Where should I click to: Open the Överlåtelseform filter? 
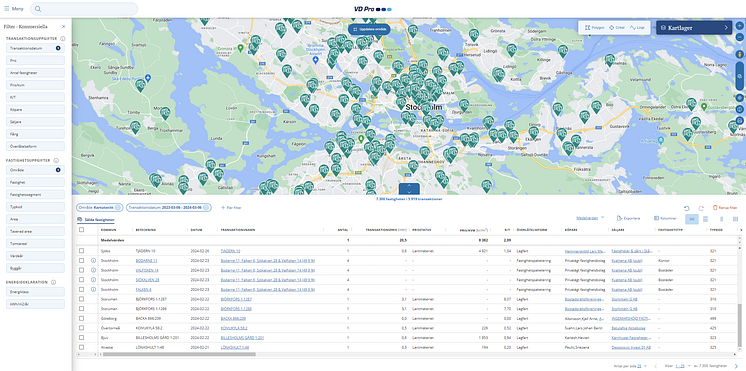coord(35,146)
